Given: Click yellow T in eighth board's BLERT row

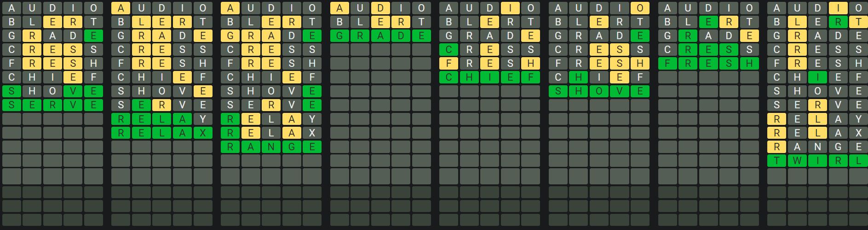Looking at the screenshot, I should [858, 22].
